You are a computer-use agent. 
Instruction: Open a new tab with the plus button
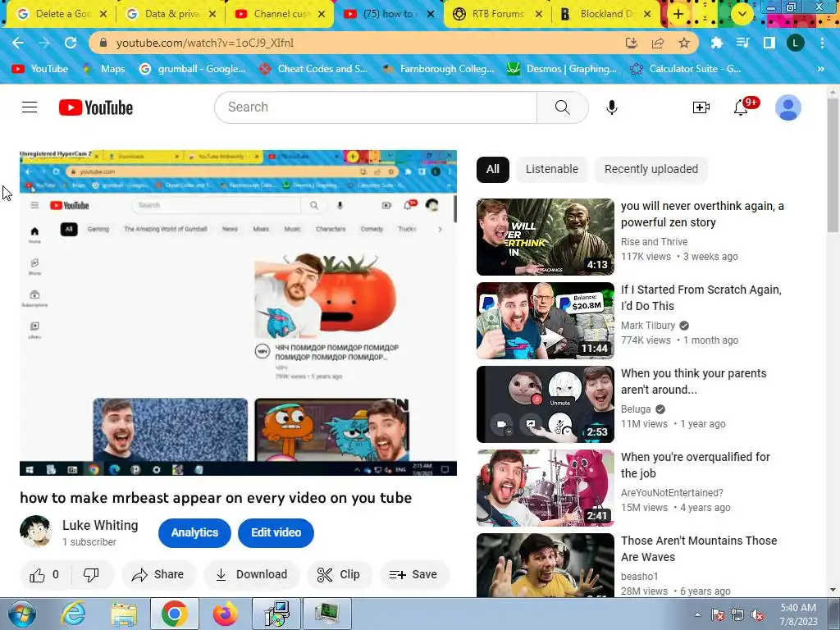[x=678, y=14]
